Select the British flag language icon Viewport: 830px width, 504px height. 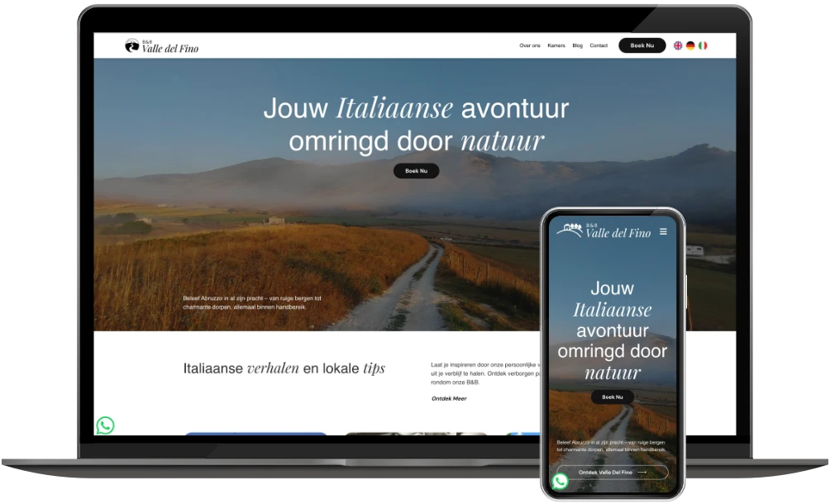676,45
